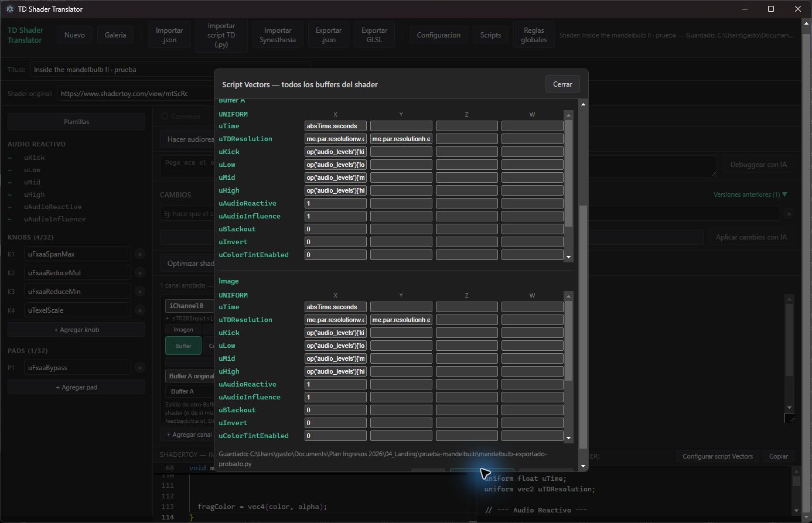This screenshot has width=812, height=523.
Task: Edit Buffer A uTime X field
Action: tap(336, 126)
